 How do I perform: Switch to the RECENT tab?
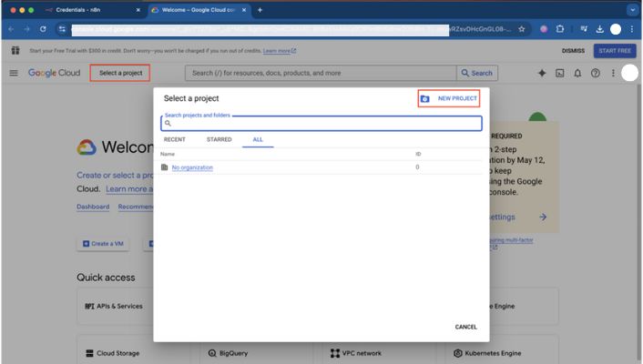pos(175,139)
